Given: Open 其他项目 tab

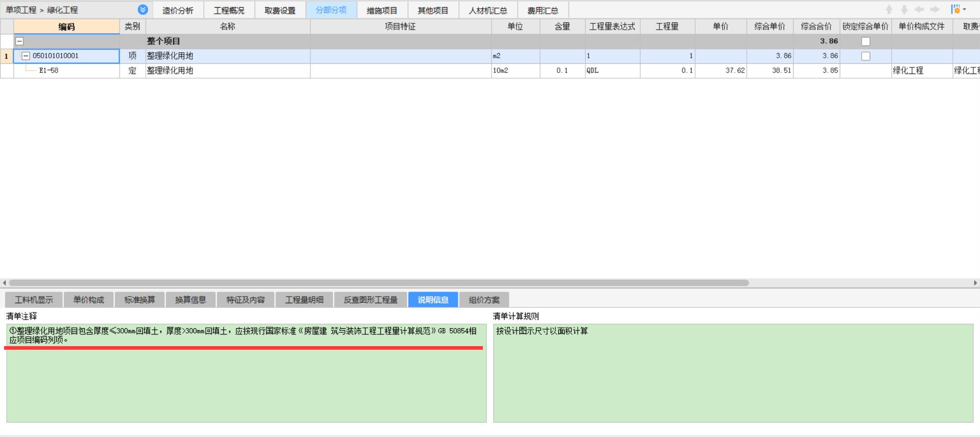Looking at the screenshot, I should tap(433, 10).
